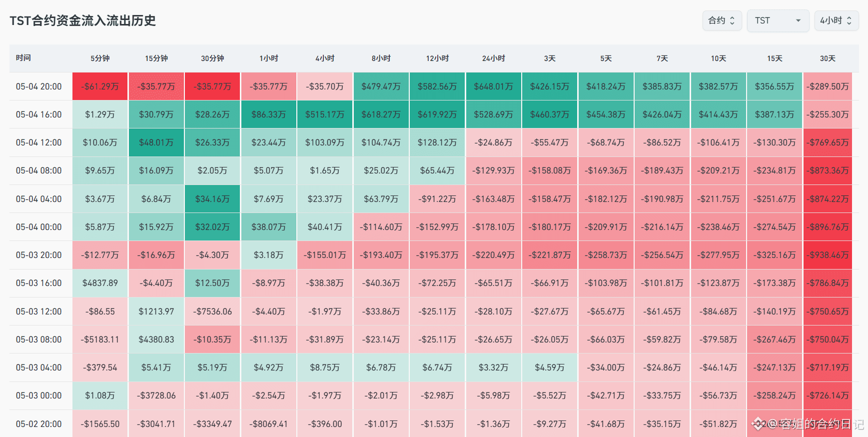Click the -$289.50万 cell
Viewport: 868px width, 437px height.
[828, 86]
